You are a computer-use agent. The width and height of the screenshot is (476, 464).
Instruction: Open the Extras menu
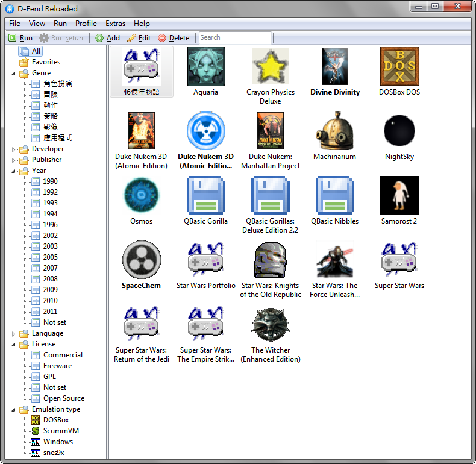tap(115, 24)
